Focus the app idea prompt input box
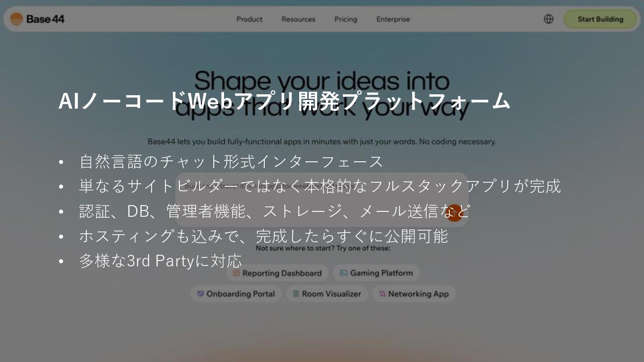This screenshot has width=644, height=362. coord(322,199)
